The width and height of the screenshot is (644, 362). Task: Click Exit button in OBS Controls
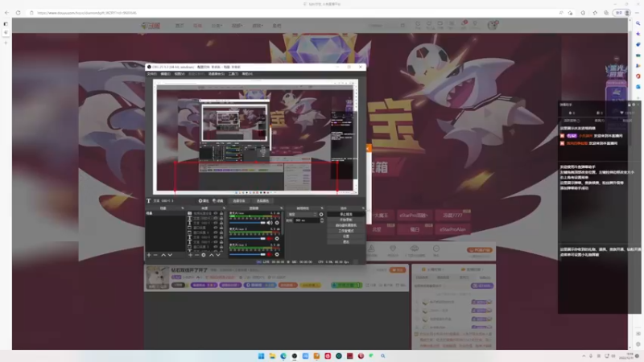click(x=346, y=242)
